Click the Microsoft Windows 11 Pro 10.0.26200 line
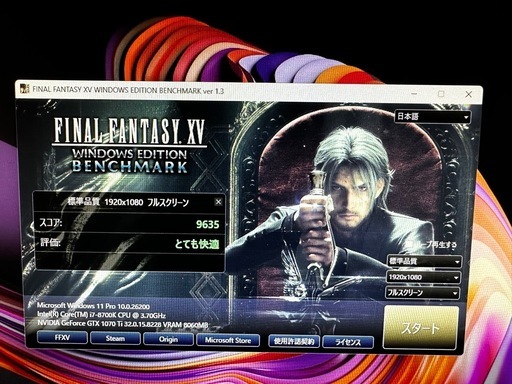Viewport: 512px width, 384px height. point(93,306)
